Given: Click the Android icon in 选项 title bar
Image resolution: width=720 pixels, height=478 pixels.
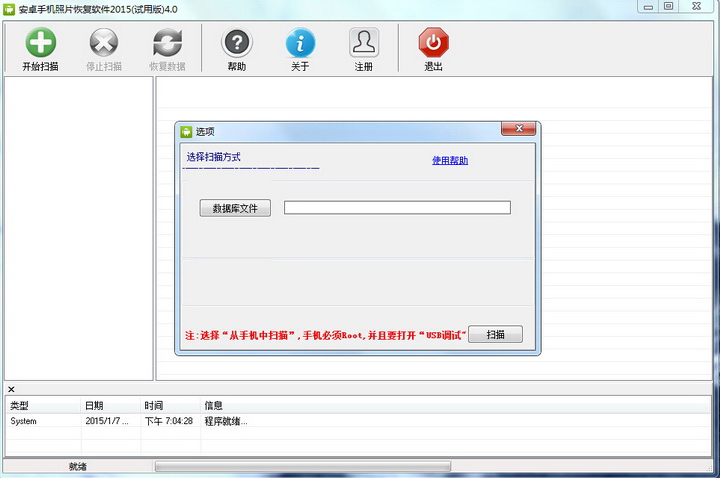Looking at the screenshot, I should click(x=185, y=131).
